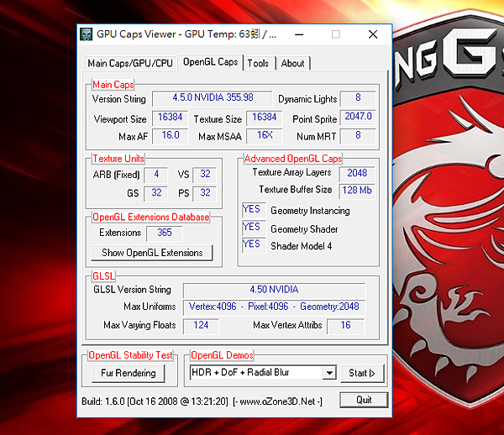
Task: Minimize the GPU Caps Viewer window
Action: [299, 34]
